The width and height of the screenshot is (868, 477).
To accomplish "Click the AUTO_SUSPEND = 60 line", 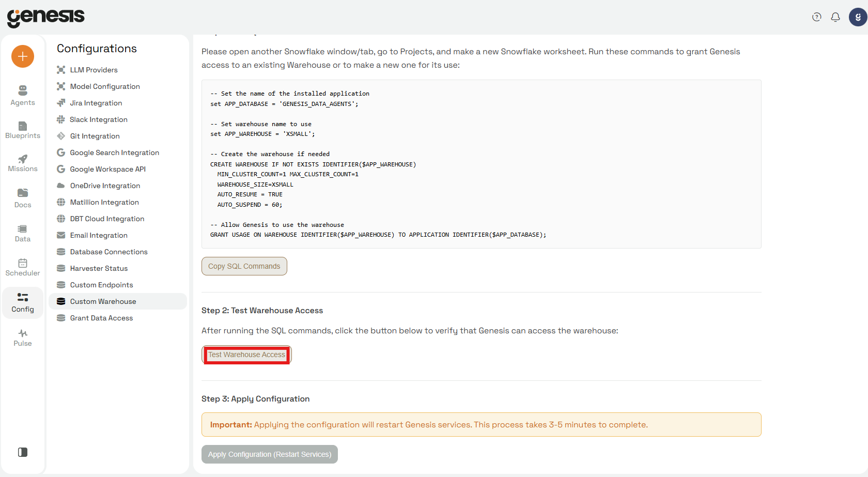I will (250, 205).
